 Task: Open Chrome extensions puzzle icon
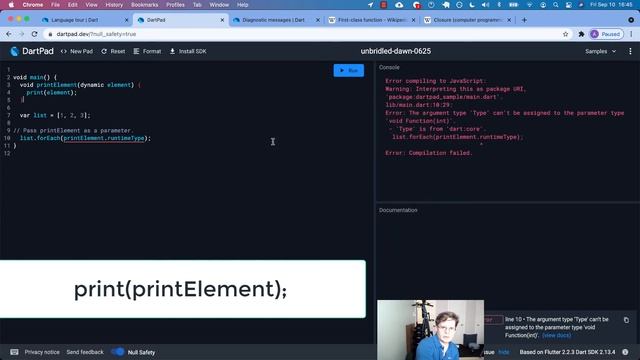pyautogui.click(x=581, y=34)
